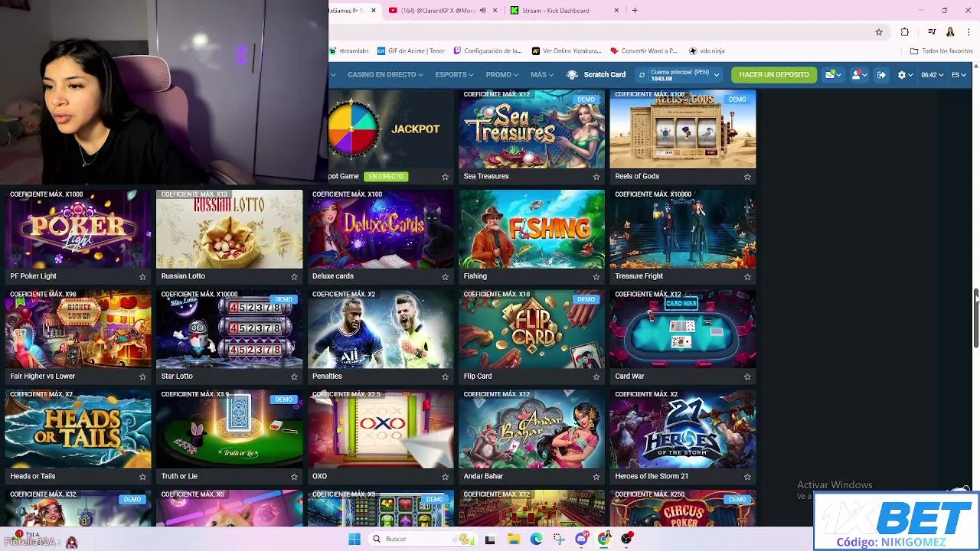The width and height of the screenshot is (980, 551).
Task: Expand the PROMO menu
Action: 501,75
